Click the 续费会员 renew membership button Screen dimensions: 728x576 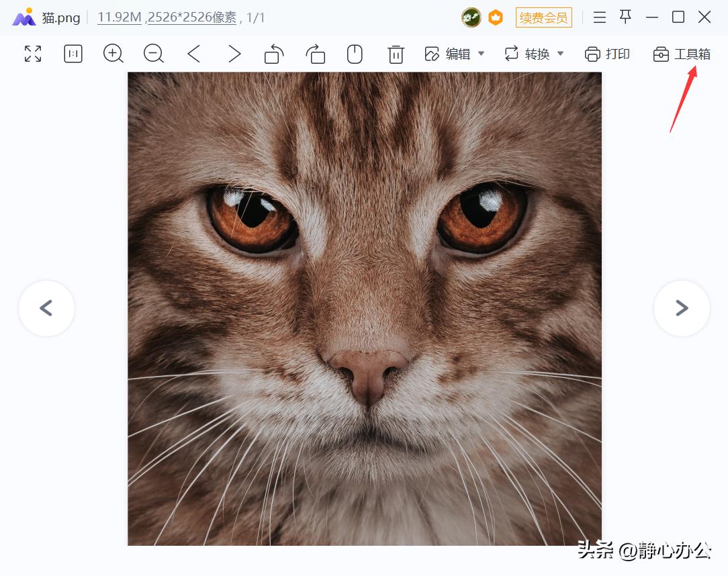543,17
